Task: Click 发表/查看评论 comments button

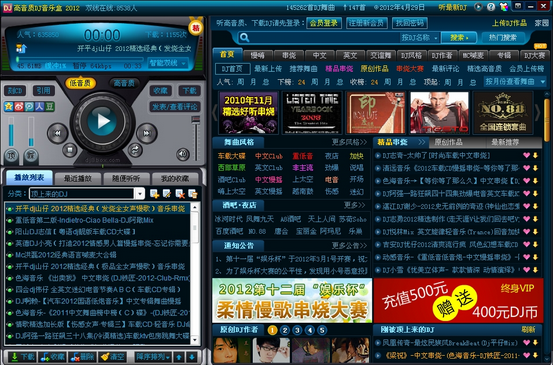Action: pyautogui.click(x=175, y=107)
